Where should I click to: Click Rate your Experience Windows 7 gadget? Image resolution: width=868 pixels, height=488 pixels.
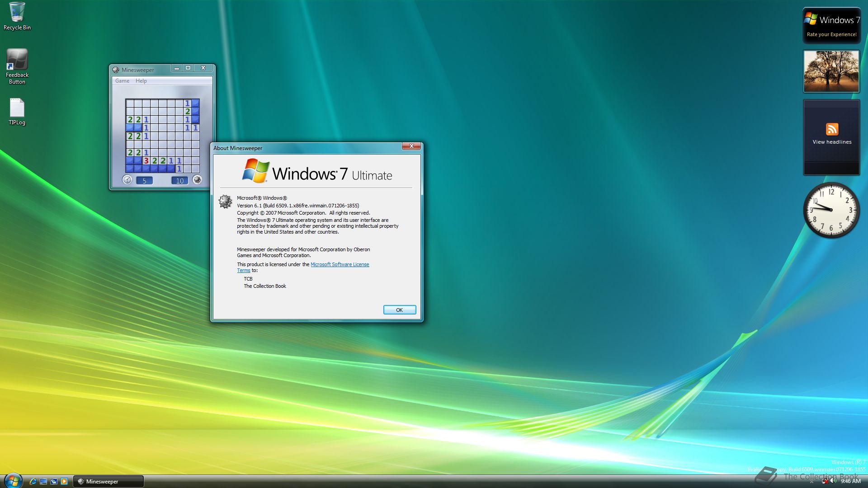point(831,26)
